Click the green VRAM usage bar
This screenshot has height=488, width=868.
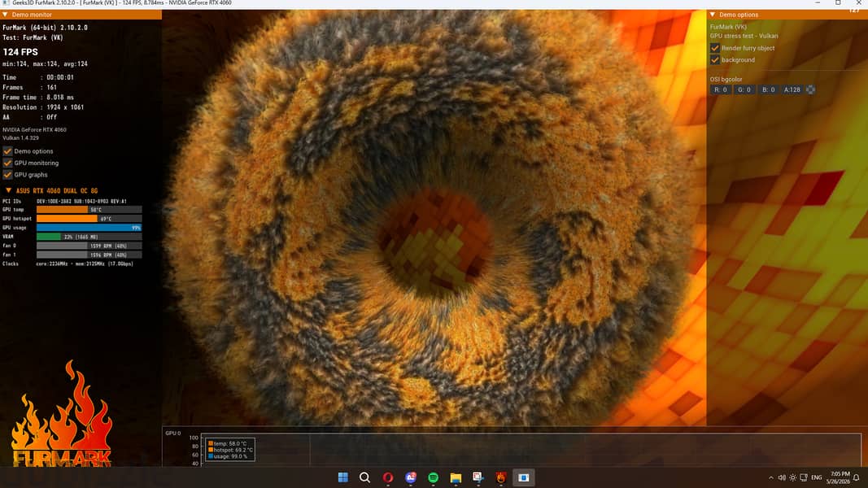(49, 236)
